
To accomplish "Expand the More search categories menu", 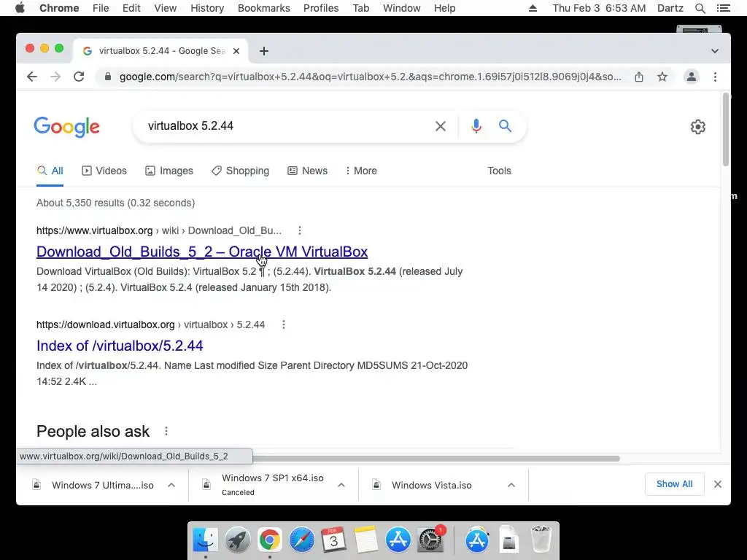I will pos(361,171).
